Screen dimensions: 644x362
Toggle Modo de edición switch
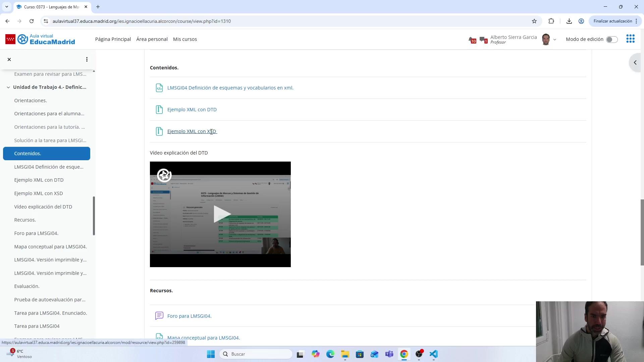(x=611, y=39)
